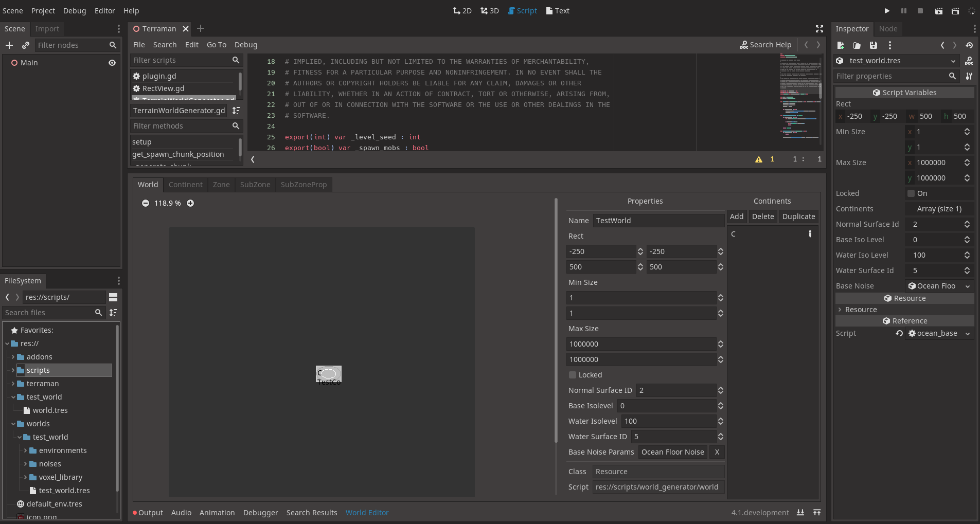The width and height of the screenshot is (980, 524).
Task: Expand the noises folder
Action: click(25, 464)
